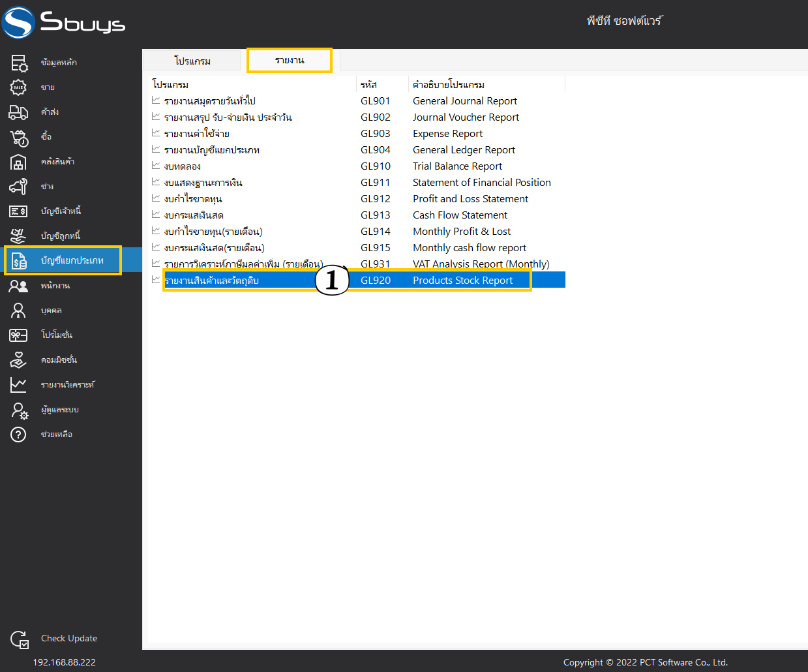Select the คอมมิชชั่น commission icon
Viewport: 808px width, 672px height.
pos(19,360)
